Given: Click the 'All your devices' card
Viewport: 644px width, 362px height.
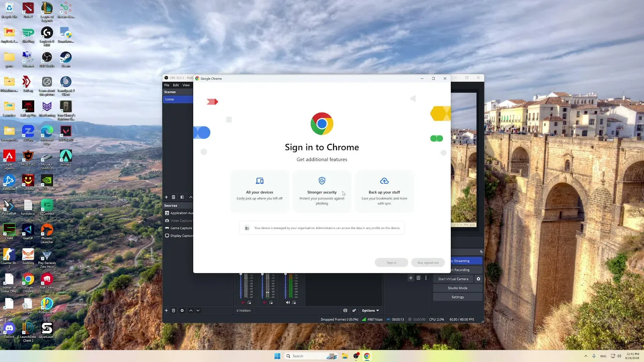Looking at the screenshot, I should [x=260, y=191].
